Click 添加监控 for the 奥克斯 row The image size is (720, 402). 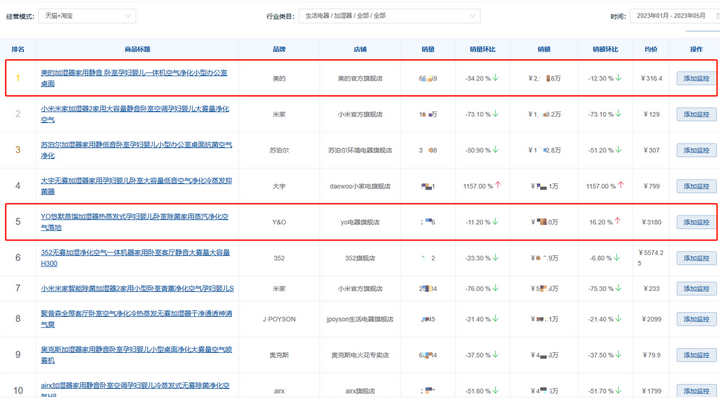click(x=696, y=355)
